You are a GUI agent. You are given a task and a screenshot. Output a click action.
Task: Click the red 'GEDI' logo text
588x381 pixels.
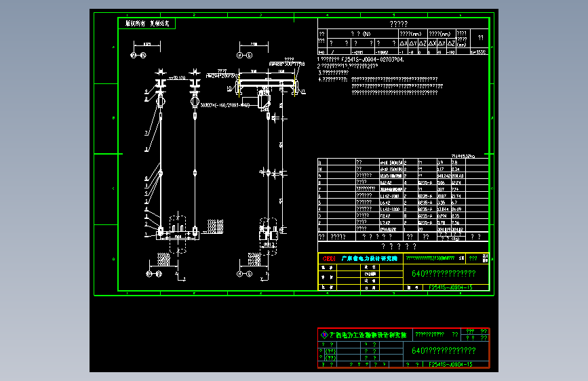pyautogui.click(x=329, y=259)
